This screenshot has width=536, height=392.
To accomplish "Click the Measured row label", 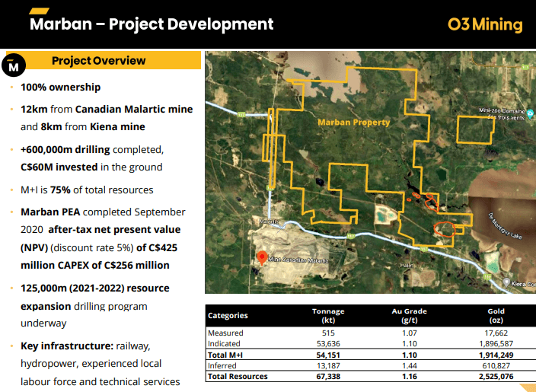I will pos(225,333).
